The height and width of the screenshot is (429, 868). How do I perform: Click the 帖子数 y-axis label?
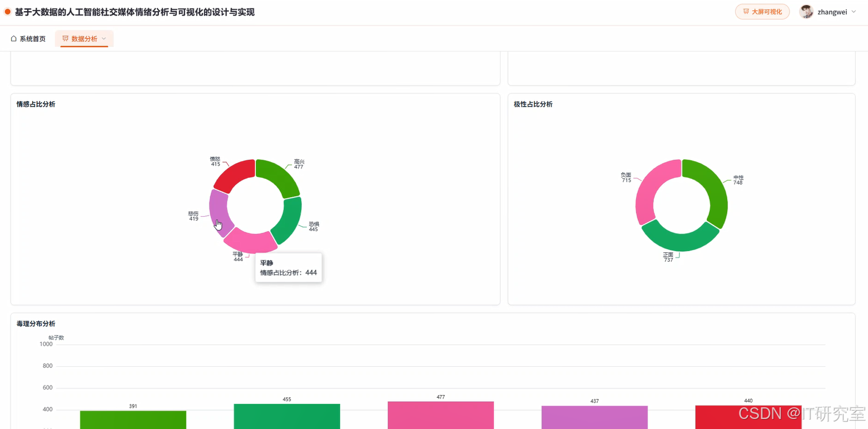click(56, 337)
